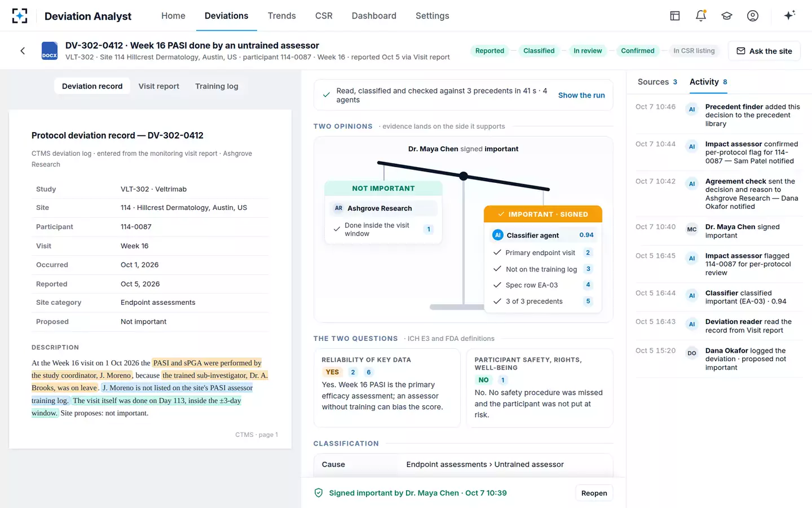The image size is (812, 508).
Task: Open citation 6 under Reliability of key data
Action: (369, 372)
